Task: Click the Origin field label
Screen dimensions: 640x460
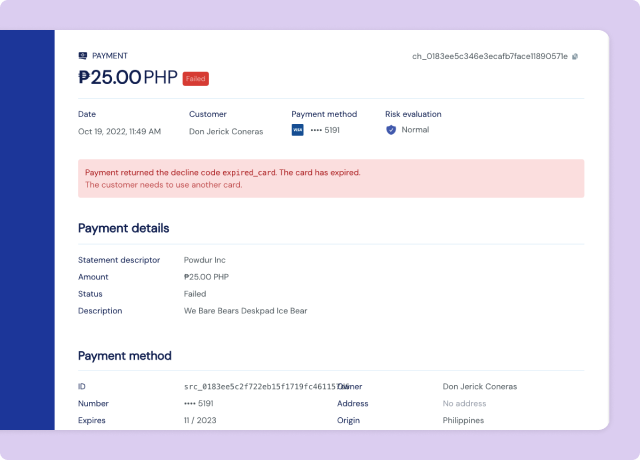Action: (x=349, y=420)
